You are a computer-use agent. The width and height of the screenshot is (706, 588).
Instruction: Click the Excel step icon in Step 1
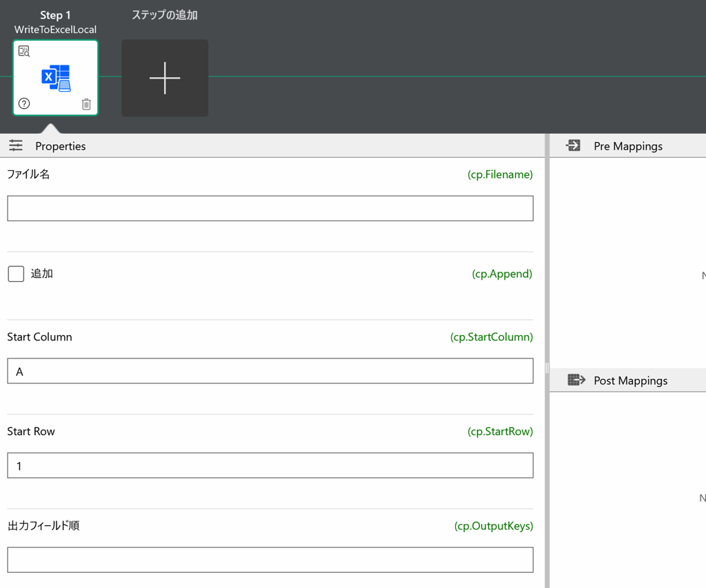coord(55,76)
